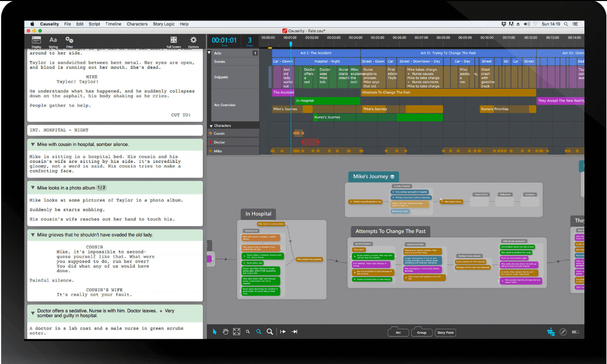This screenshot has height=364, width=607.
Task: Click the zoom-to-fit icon
Action: pyautogui.click(x=236, y=332)
